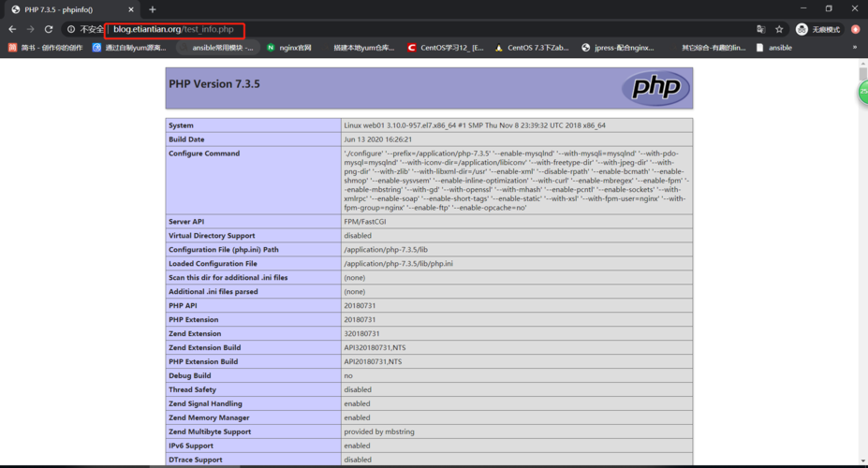Image resolution: width=868 pixels, height=468 pixels.
Task: Click the green floating circle badge
Action: [863, 92]
